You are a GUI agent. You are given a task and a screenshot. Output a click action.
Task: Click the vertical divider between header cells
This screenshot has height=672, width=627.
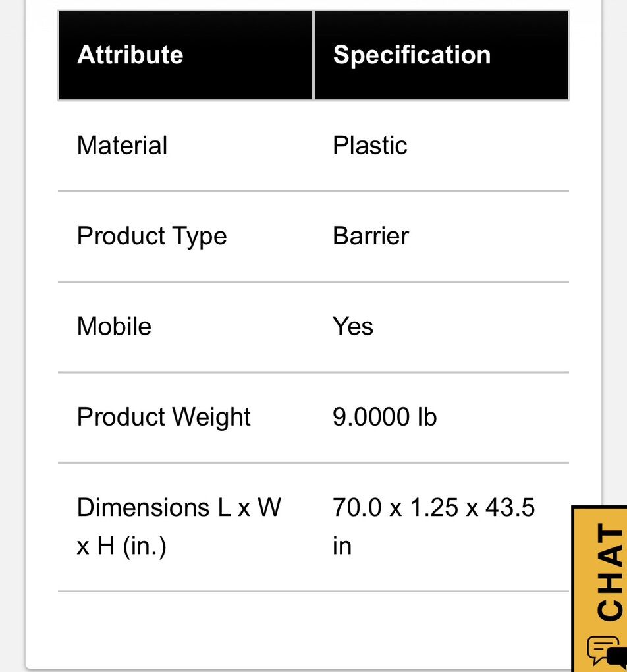[313, 55]
